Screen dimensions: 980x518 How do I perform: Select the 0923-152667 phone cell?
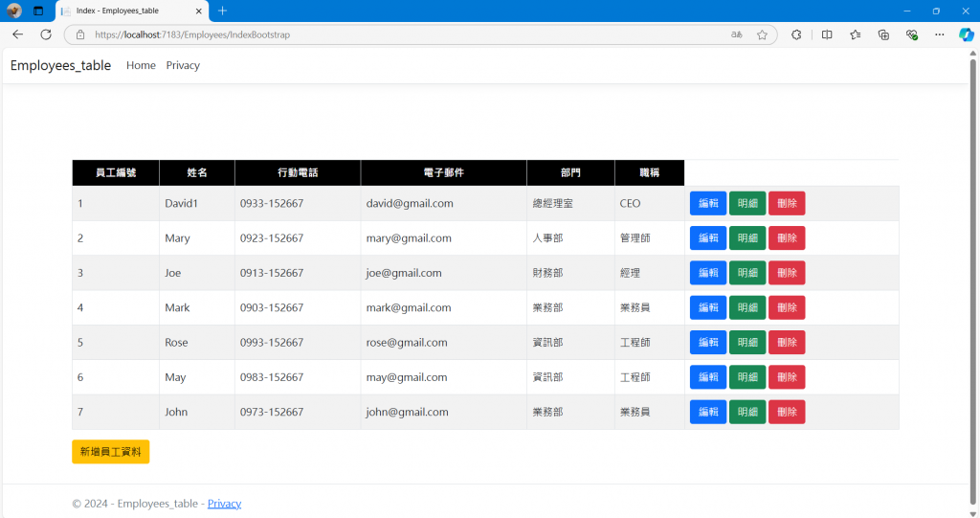click(x=298, y=237)
